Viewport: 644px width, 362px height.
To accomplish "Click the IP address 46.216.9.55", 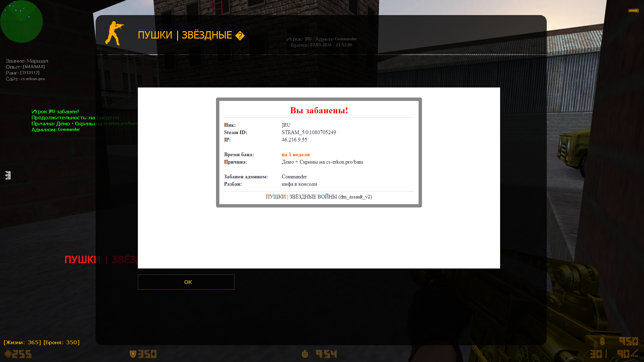I will tap(294, 140).
